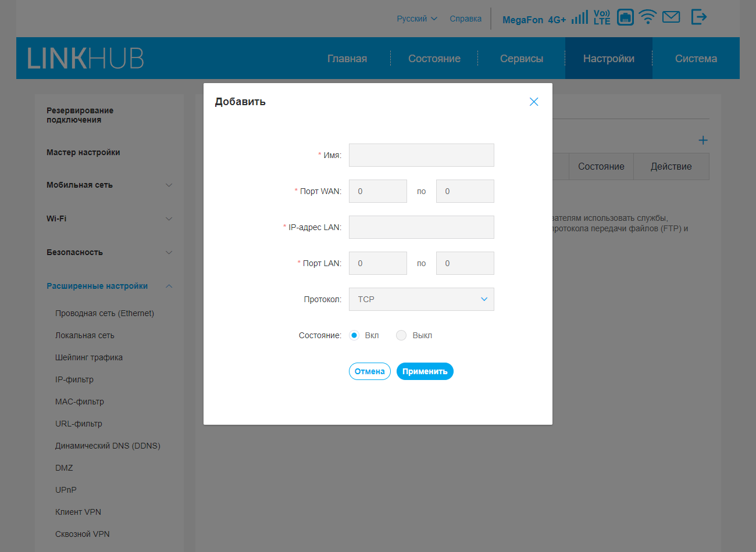Open Шейпинг трафика settings

pos(89,357)
